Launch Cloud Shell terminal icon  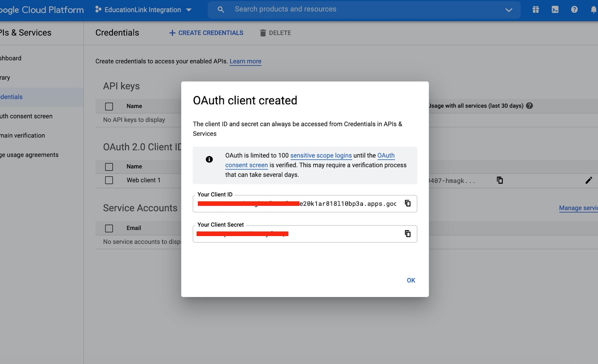tap(555, 10)
